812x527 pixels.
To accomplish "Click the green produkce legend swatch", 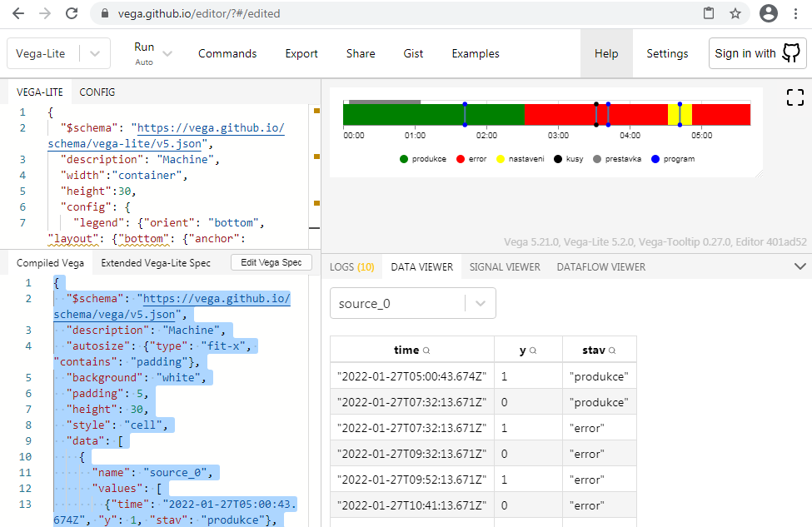I will pyautogui.click(x=404, y=159).
